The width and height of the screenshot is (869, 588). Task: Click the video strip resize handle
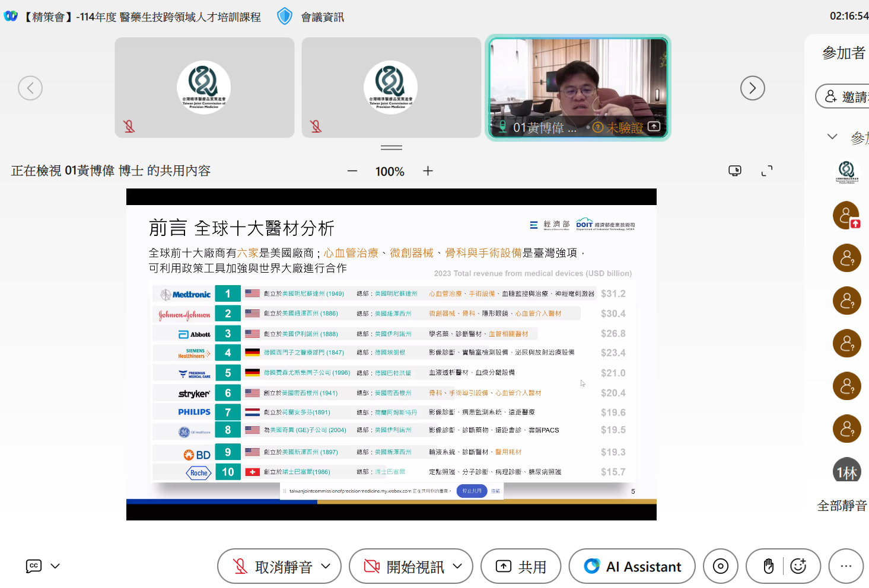pos(391,148)
